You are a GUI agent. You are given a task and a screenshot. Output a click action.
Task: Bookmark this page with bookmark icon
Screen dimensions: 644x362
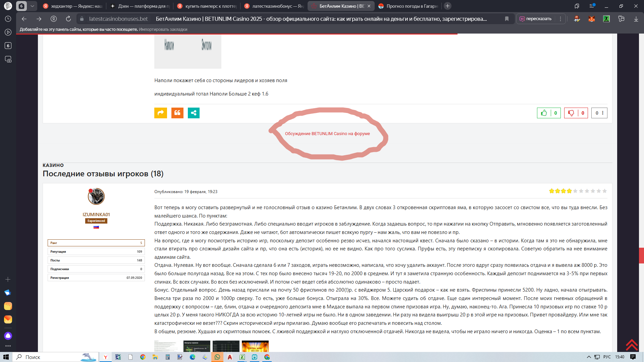click(x=507, y=19)
